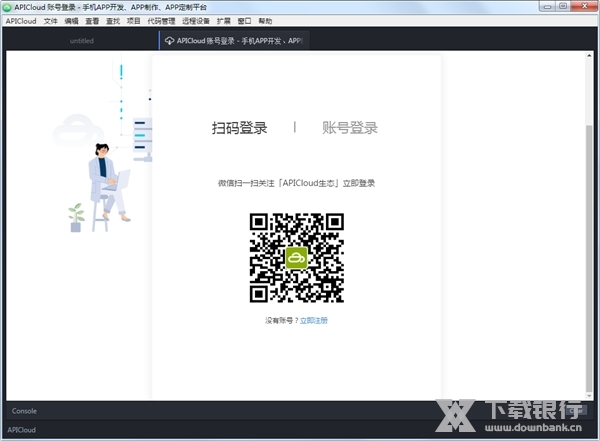The image size is (600, 441).
Task: Click the 微信扫一扫关注 instruction text
Action: [x=297, y=183]
